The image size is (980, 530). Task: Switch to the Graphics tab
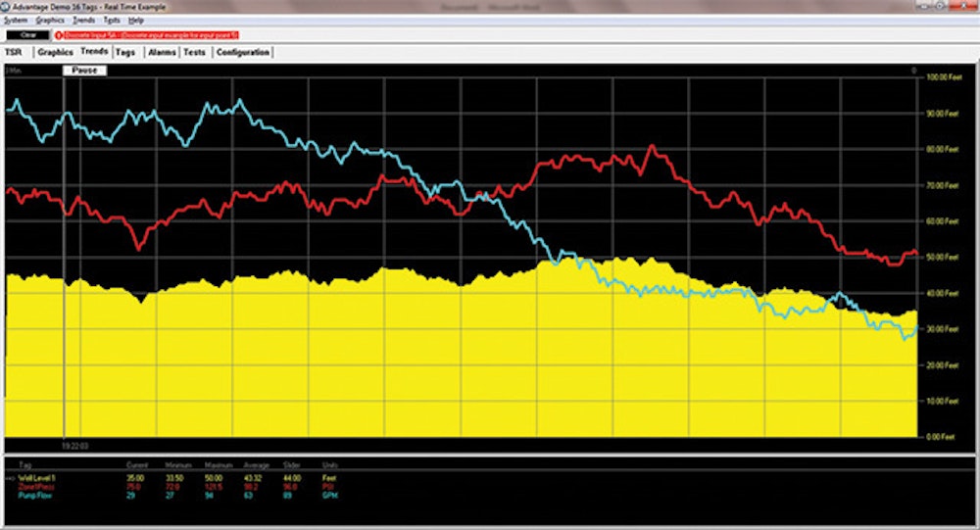click(x=55, y=52)
